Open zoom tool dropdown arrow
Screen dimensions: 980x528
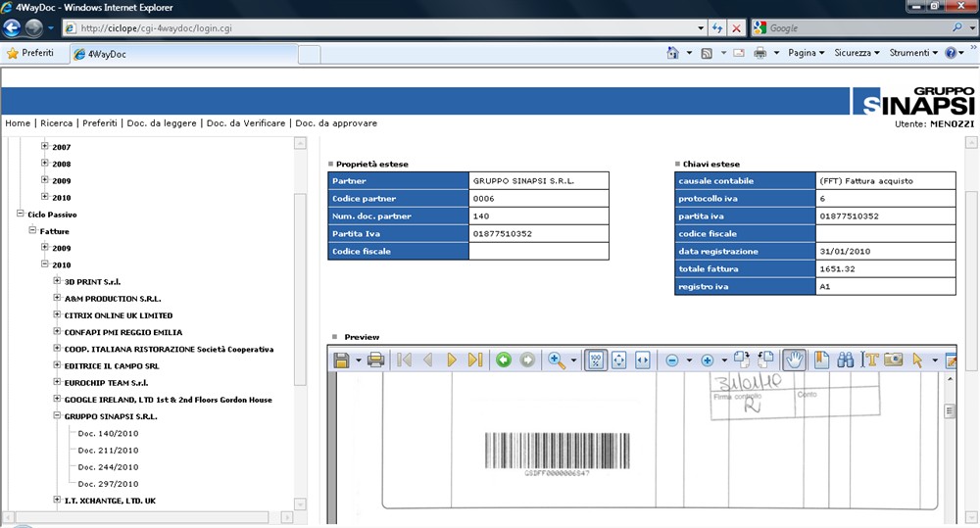click(x=573, y=360)
